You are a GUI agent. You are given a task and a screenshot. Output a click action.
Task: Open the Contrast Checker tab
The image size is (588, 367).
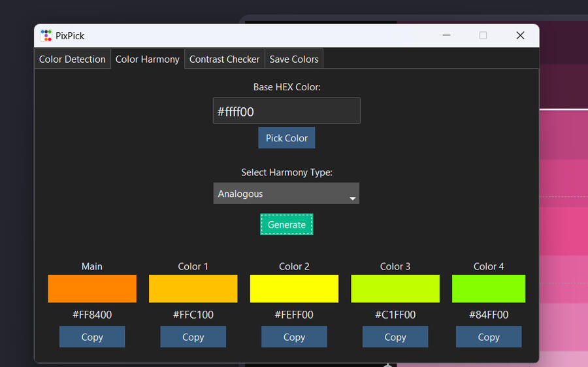point(224,59)
